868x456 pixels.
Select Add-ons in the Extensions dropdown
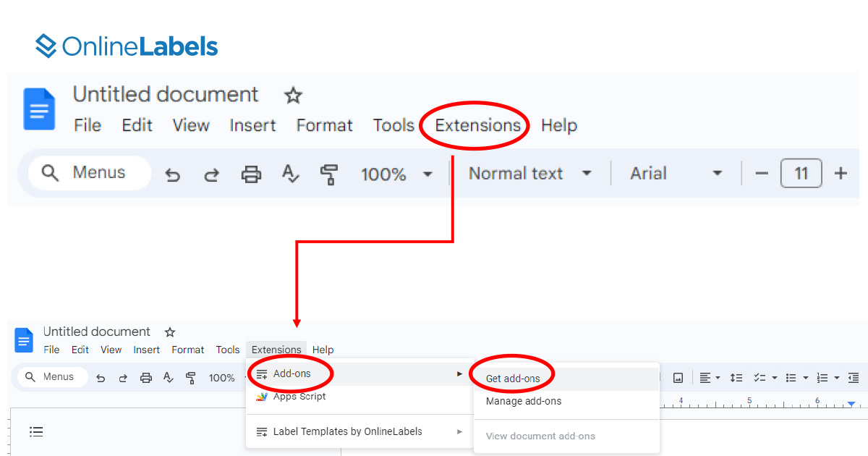[359, 374]
